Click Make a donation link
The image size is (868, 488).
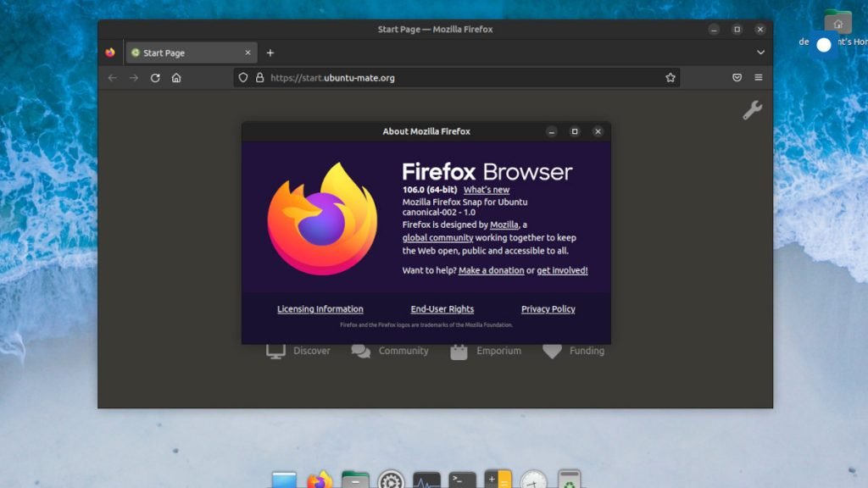pyautogui.click(x=491, y=270)
